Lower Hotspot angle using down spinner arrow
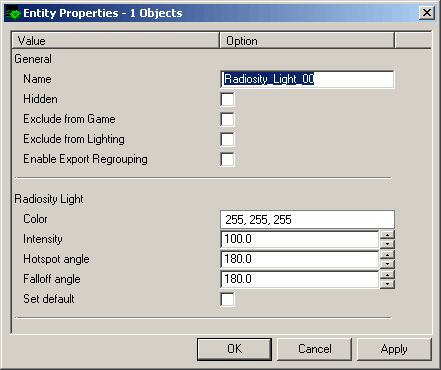The width and height of the screenshot is (441, 370). tap(387, 264)
